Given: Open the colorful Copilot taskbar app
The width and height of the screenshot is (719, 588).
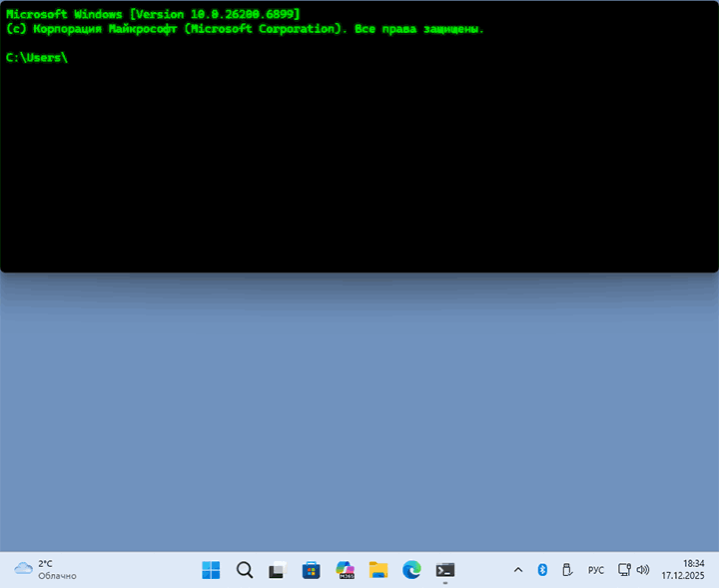Looking at the screenshot, I should click(346, 570).
